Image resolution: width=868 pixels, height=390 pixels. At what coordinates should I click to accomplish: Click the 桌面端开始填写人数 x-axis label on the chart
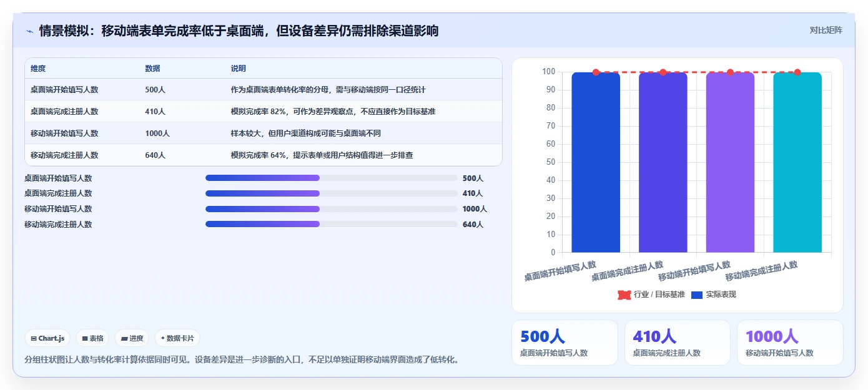(560, 271)
